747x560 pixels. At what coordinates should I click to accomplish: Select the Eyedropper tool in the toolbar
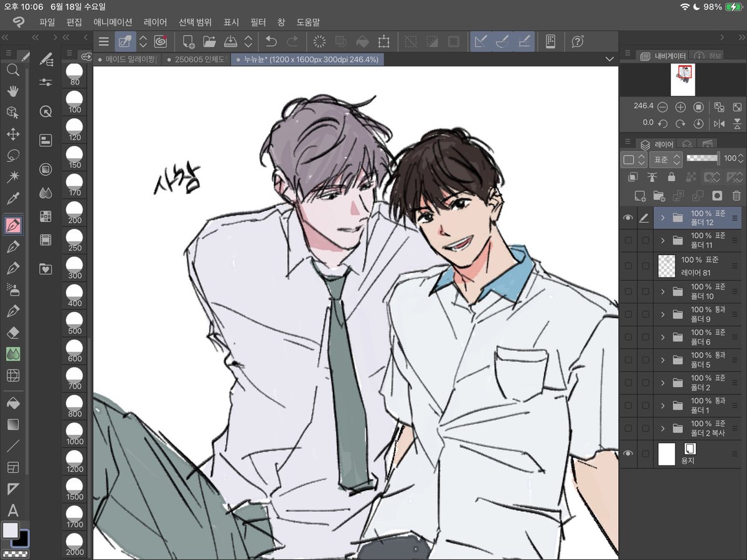click(x=14, y=199)
